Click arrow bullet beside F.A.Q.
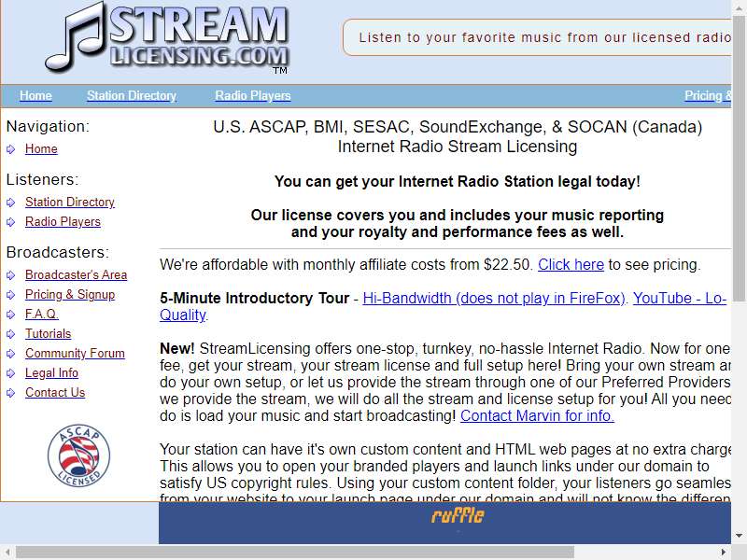 11,315
